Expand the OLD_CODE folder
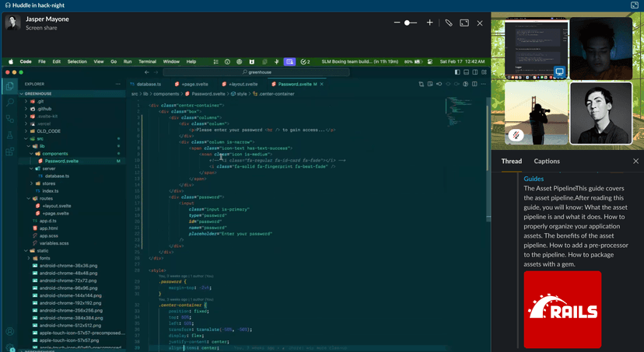The image size is (644, 352). point(48,131)
